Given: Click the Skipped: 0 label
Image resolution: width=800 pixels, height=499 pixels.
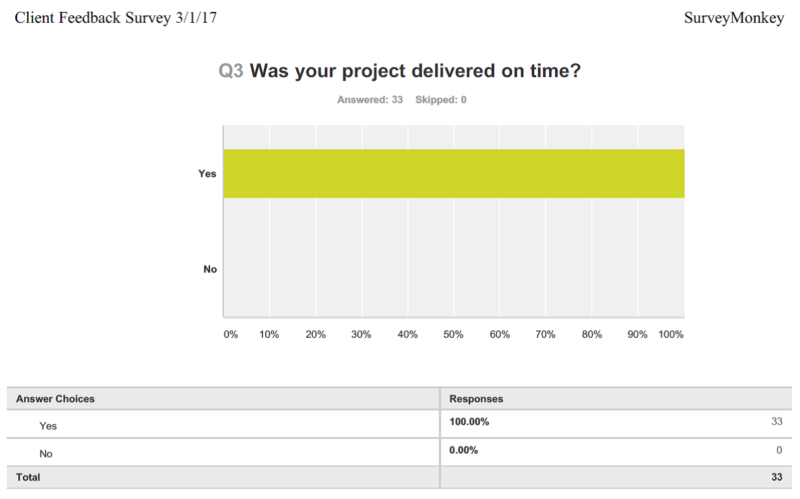Looking at the screenshot, I should click(441, 99).
